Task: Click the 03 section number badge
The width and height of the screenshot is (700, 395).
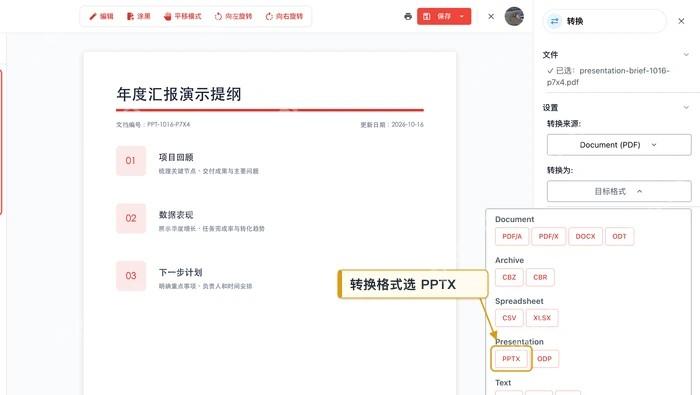Action: pyautogui.click(x=131, y=276)
